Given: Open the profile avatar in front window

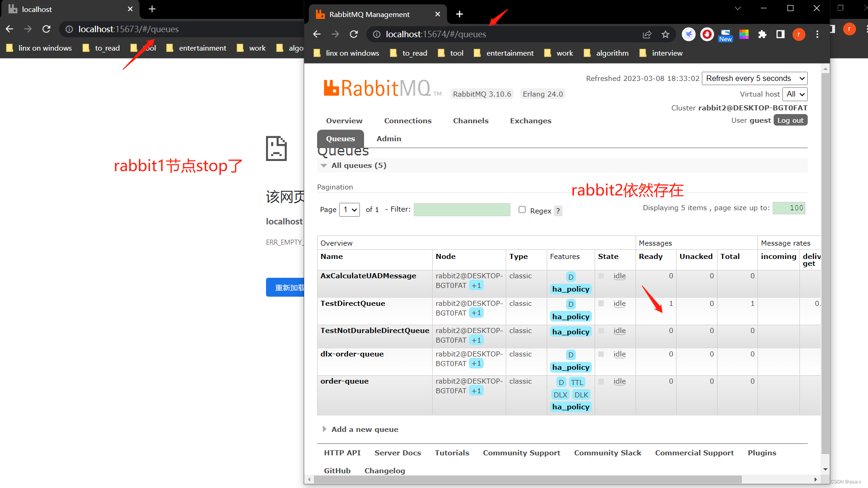Looking at the screenshot, I should [x=799, y=34].
